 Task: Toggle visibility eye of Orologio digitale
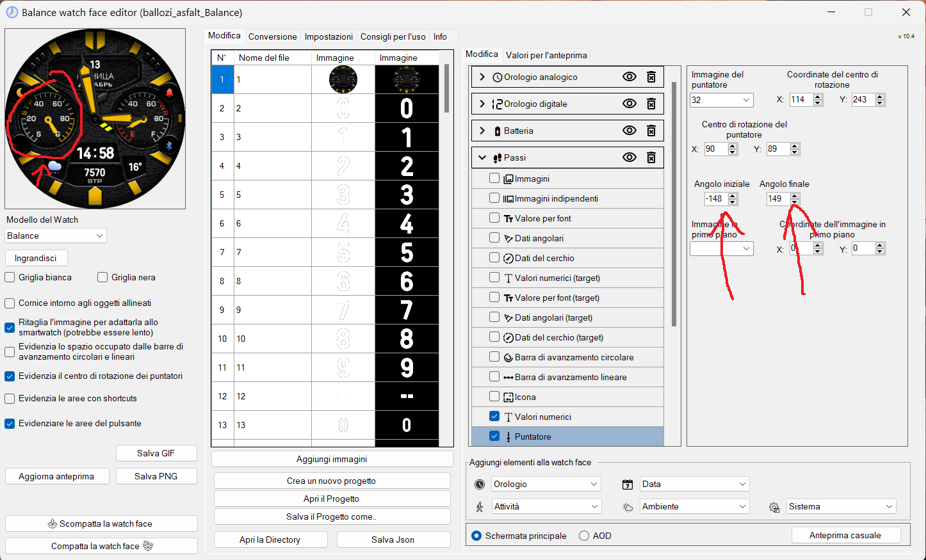[x=630, y=104]
